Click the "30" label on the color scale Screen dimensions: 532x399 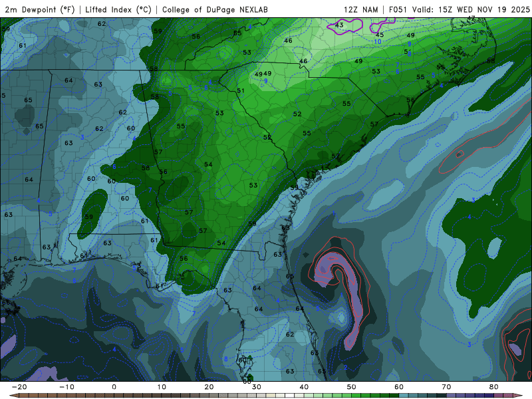(x=257, y=387)
